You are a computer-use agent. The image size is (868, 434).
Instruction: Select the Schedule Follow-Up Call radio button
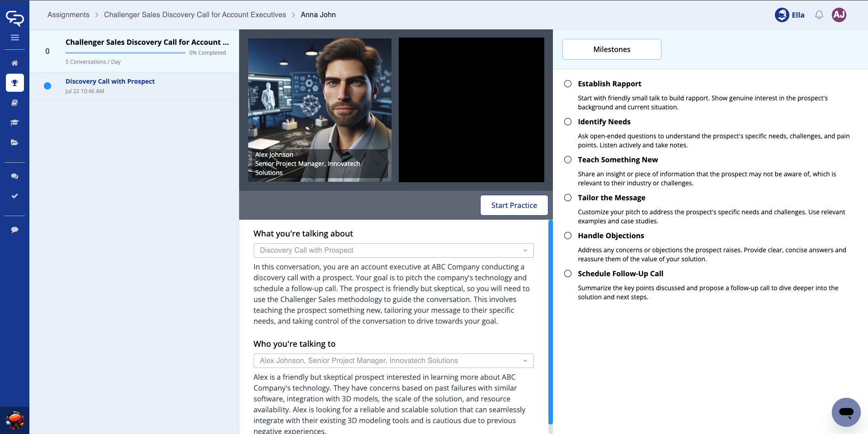[x=568, y=274]
